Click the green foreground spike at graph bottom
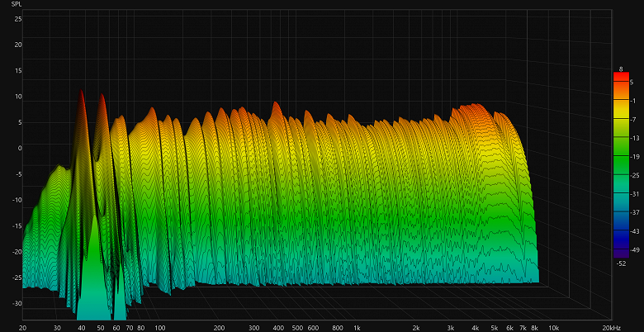Screen dimensions: 644x332 (93, 279)
